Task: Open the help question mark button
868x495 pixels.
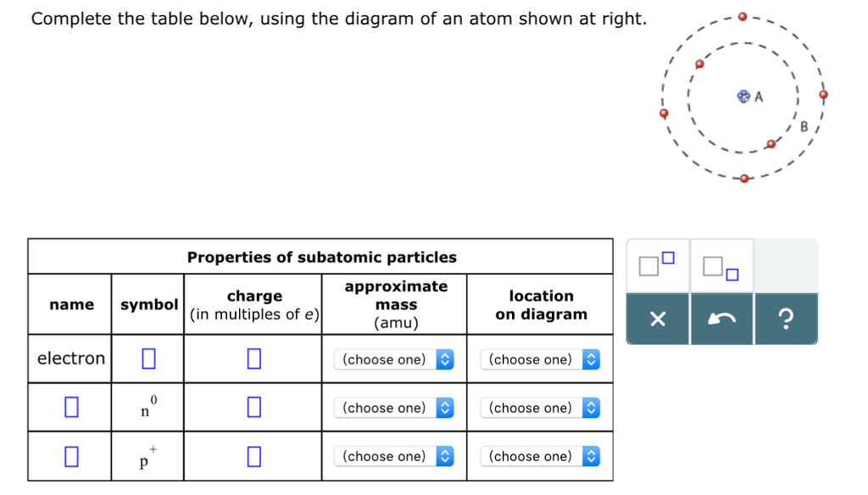Action: tap(786, 320)
